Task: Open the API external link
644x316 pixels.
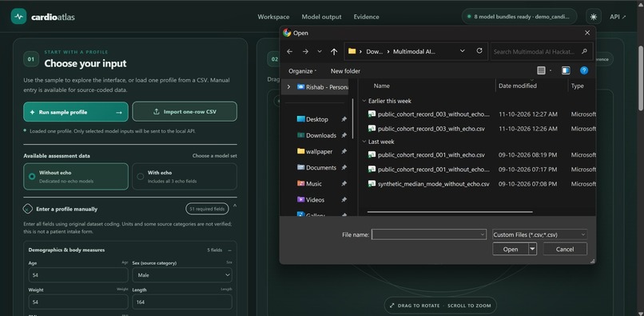Action: [x=618, y=17]
